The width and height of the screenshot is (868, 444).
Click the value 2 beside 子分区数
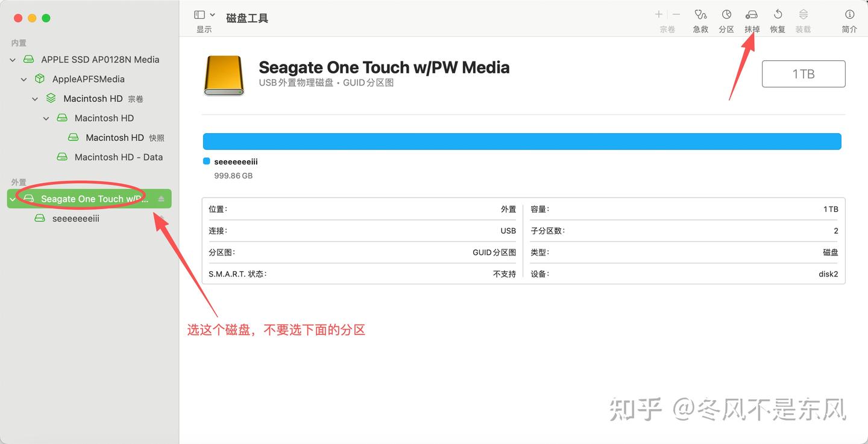tap(836, 231)
